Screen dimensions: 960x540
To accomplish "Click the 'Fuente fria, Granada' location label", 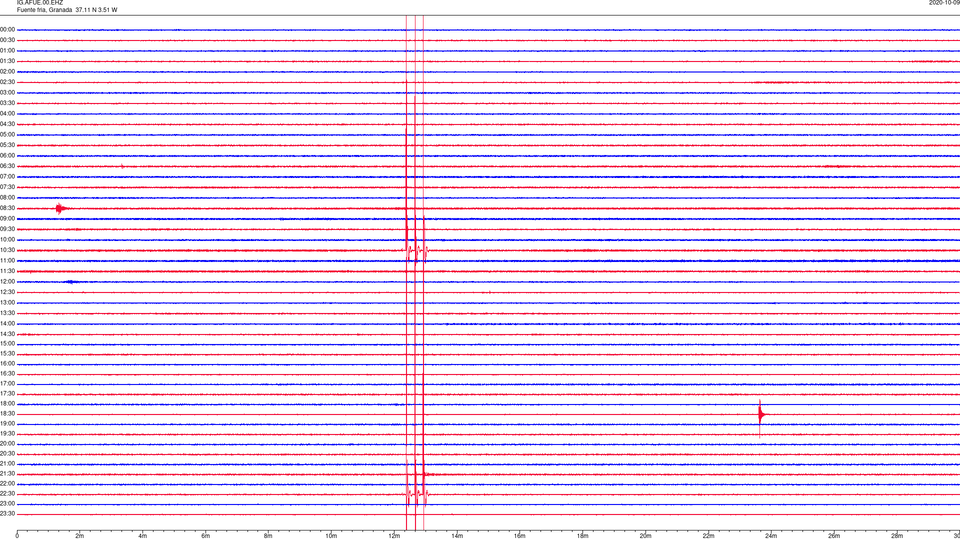I will [44, 10].
